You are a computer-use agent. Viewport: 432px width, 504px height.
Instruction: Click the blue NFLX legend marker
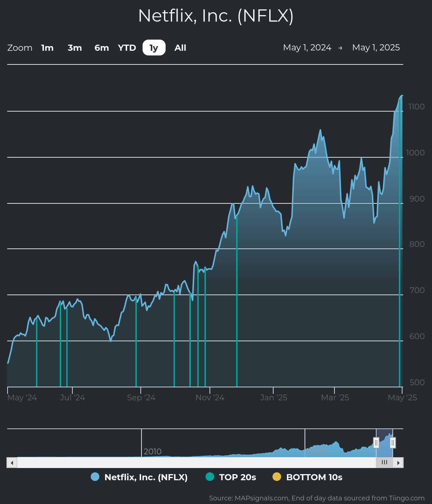pyautogui.click(x=95, y=477)
